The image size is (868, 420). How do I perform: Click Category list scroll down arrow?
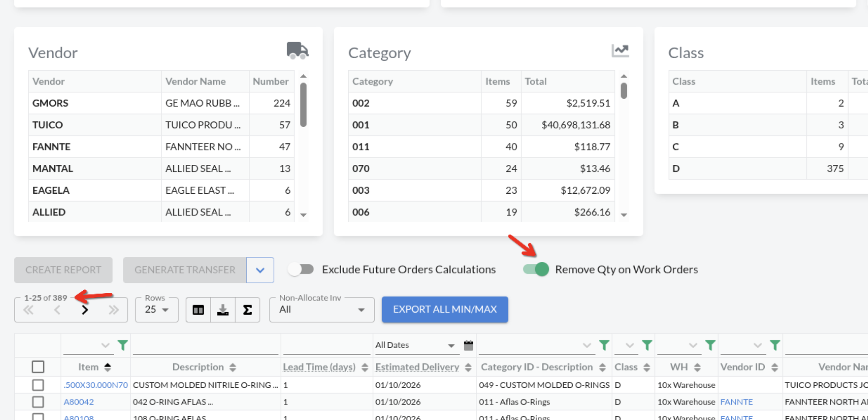point(624,215)
